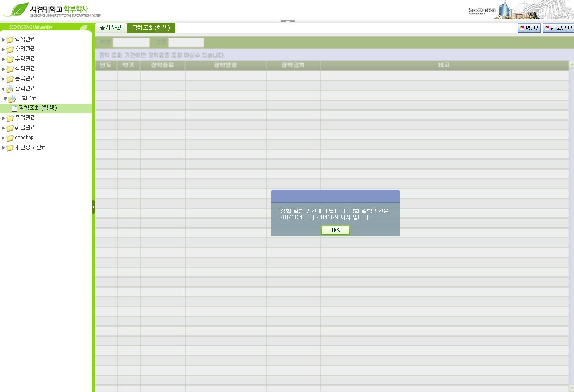Click the 등록관리 folder icon

[x=10, y=79]
